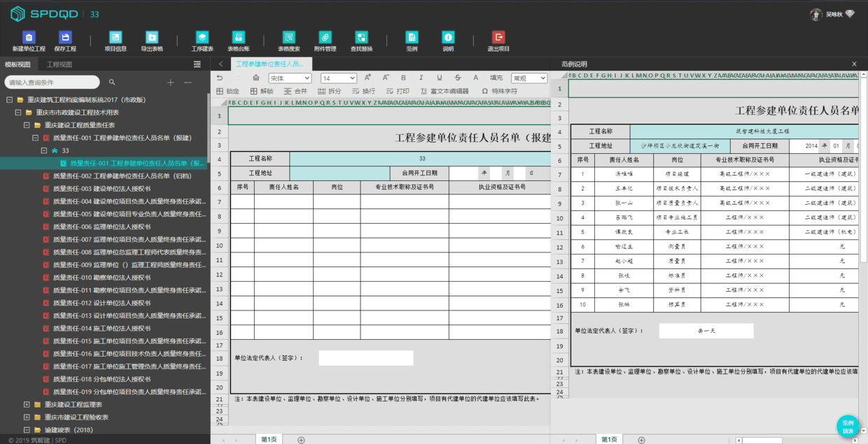868x444 pixels.
Task: Expand 重庆建设工程监理表 folder
Action: click(x=27, y=404)
